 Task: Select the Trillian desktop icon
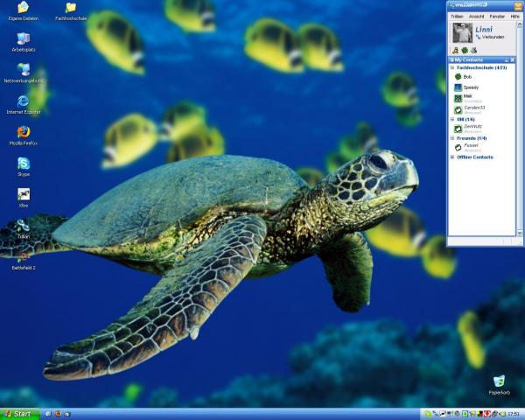click(24, 228)
